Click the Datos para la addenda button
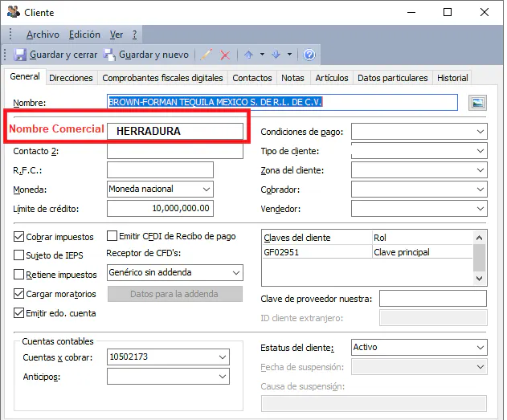This screenshot has height=420, width=507. pos(174,294)
